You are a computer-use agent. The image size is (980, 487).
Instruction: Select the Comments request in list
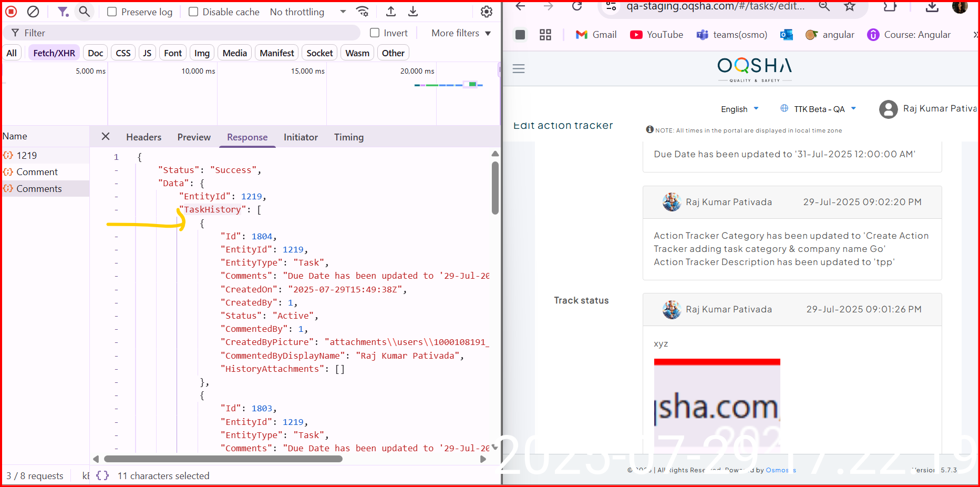(39, 189)
